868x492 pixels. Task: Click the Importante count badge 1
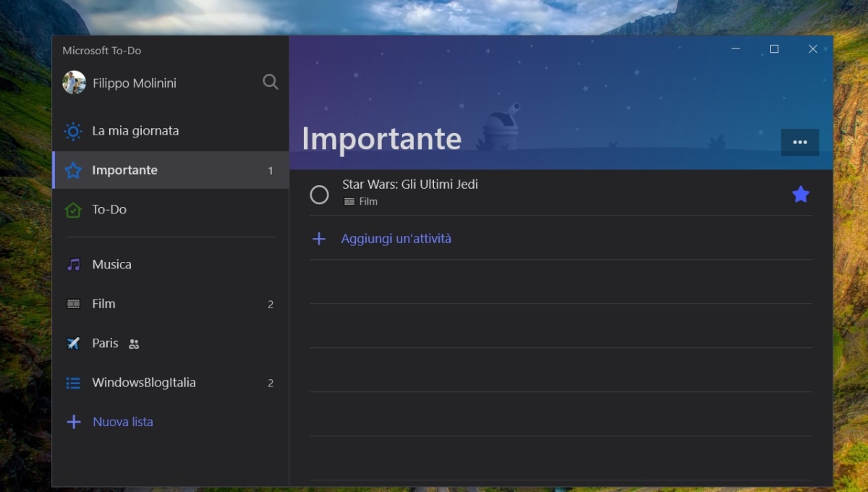tap(271, 171)
